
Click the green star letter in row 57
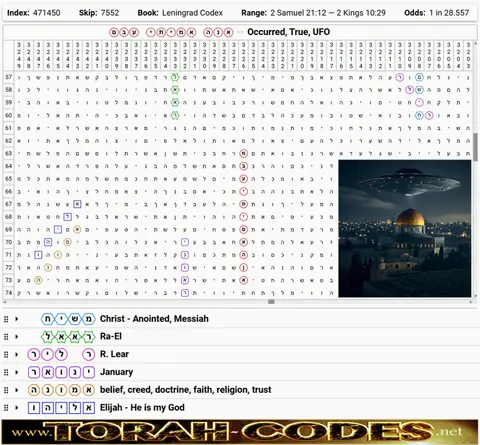(x=175, y=77)
